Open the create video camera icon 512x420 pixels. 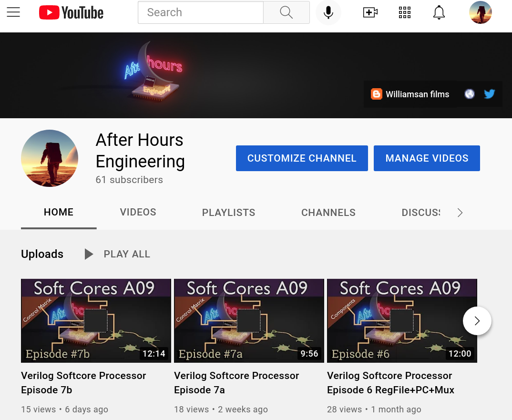[370, 12]
